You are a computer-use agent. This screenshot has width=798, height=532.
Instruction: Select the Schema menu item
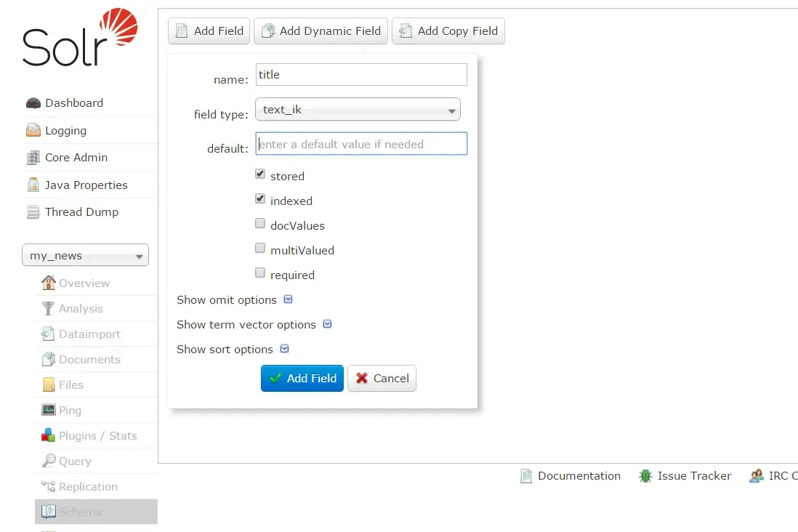(96, 512)
